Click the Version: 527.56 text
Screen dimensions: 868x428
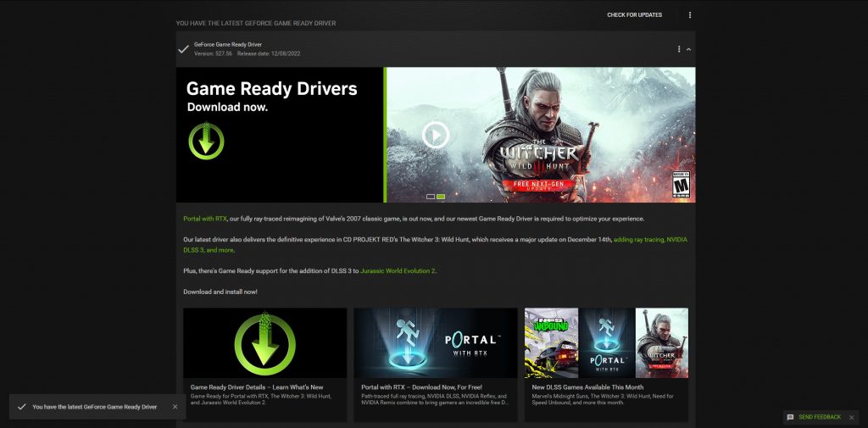[x=213, y=53]
